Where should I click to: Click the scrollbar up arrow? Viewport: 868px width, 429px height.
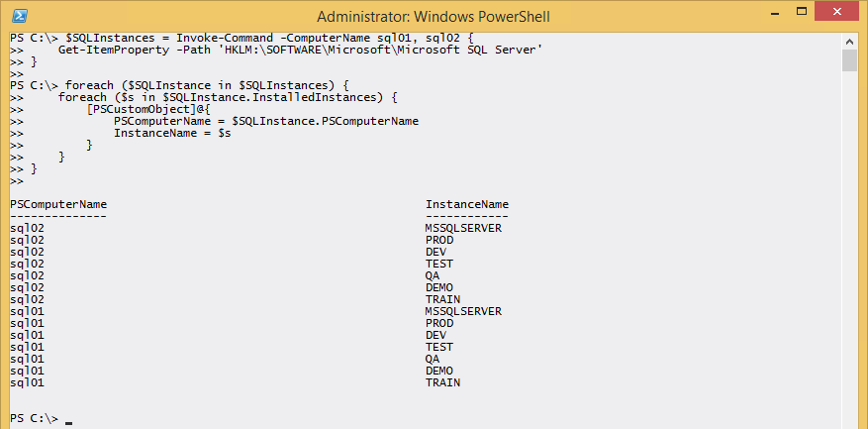point(849,41)
